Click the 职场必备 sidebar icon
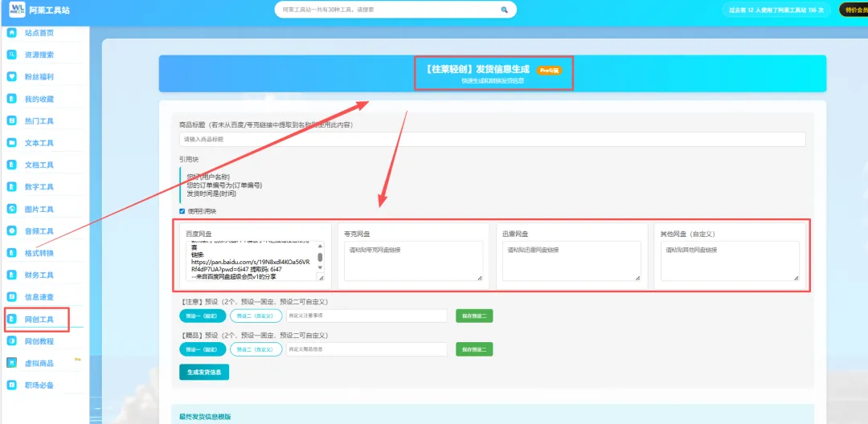 click(x=11, y=385)
